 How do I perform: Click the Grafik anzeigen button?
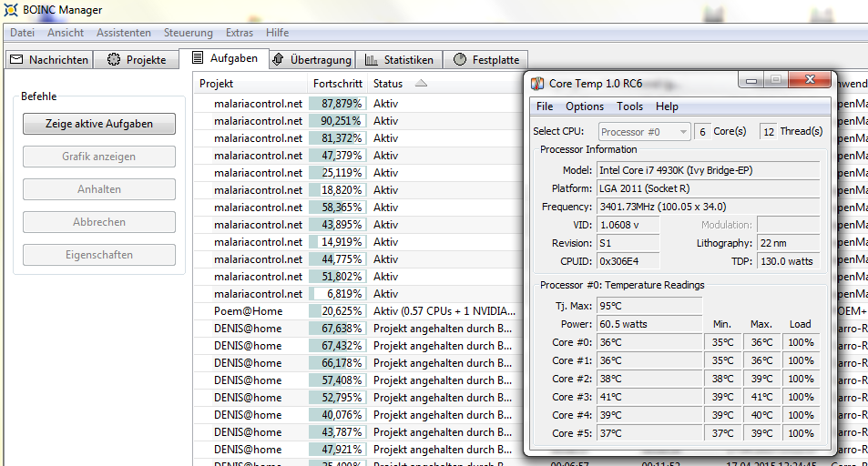click(x=99, y=157)
